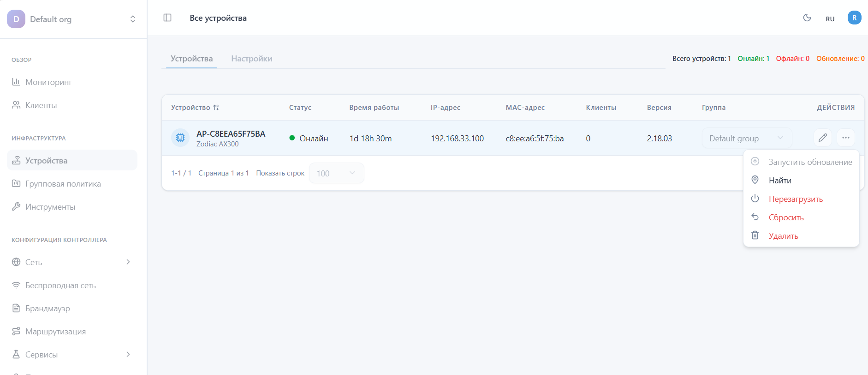Open user avatar R menu
Viewport: 868px width, 375px height.
tap(854, 18)
